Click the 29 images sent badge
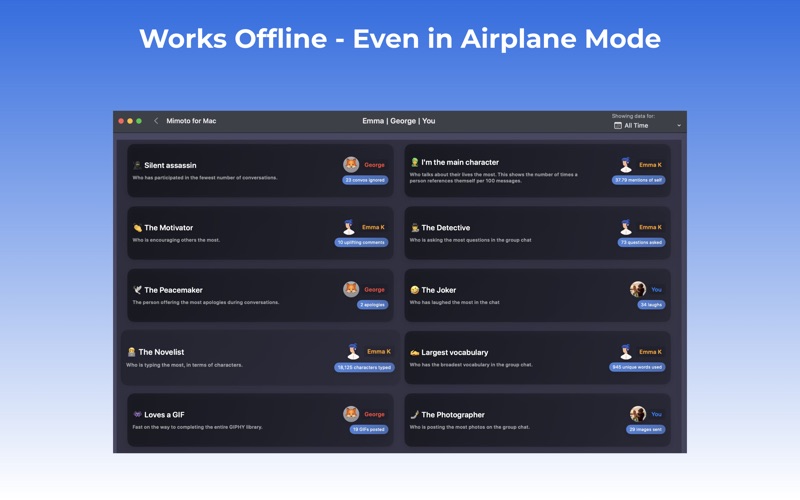 coord(645,430)
